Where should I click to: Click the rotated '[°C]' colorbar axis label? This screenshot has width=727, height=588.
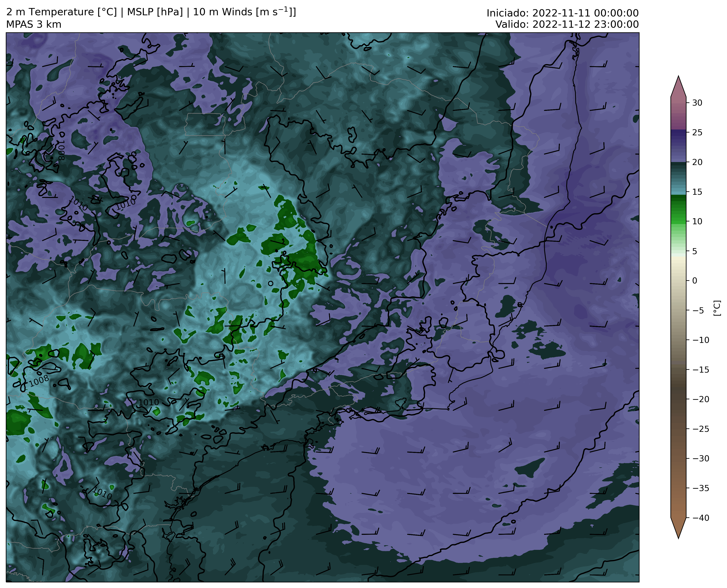(x=717, y=308)
